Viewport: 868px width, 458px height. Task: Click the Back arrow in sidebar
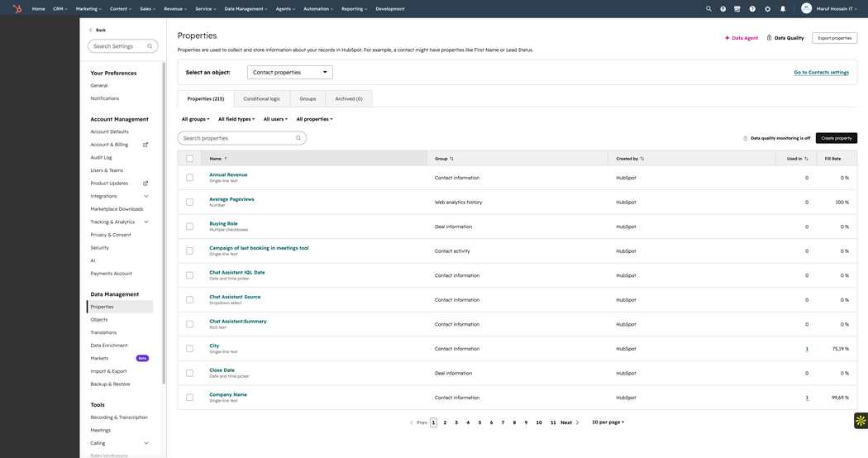click(91, 30)
